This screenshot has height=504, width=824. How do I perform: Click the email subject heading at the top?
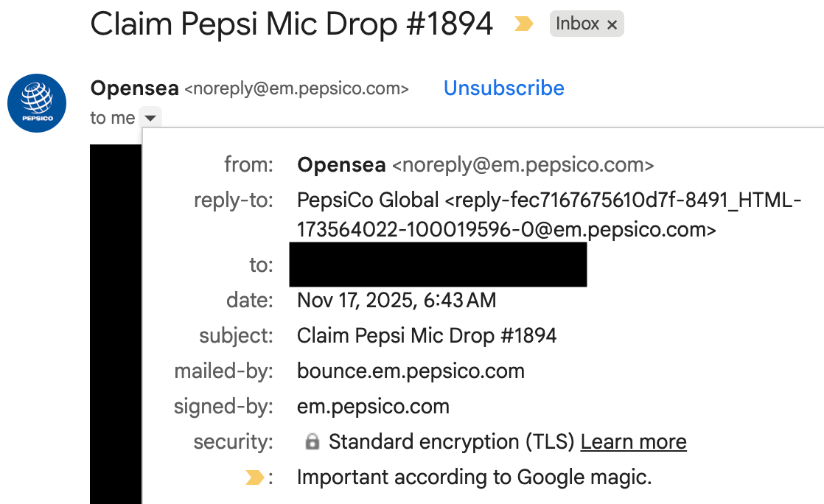click(291, 24)
